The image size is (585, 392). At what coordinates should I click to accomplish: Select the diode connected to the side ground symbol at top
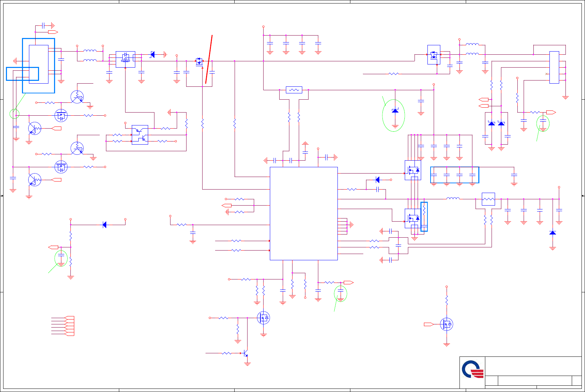pos(152,54)
